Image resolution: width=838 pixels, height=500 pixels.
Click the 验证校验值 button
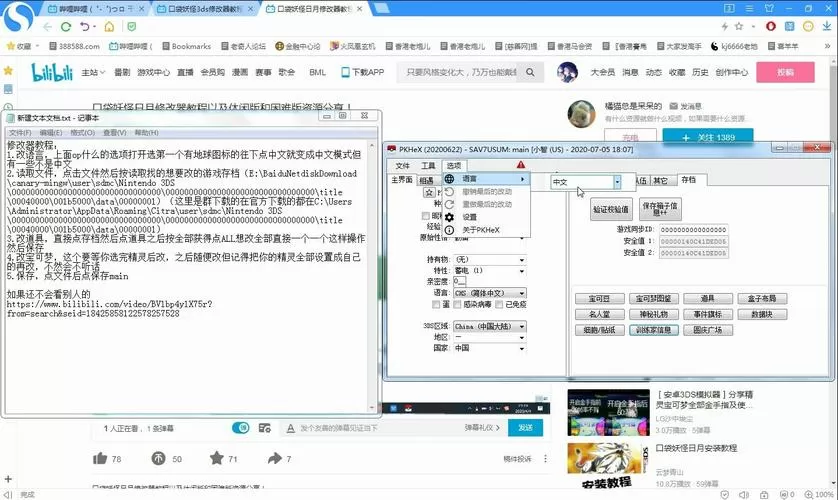611,209
